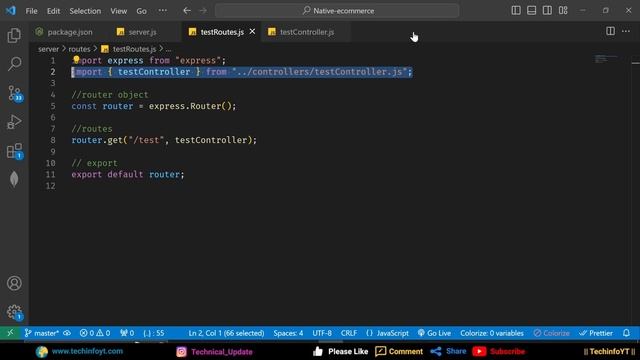Click the ports forwarded status item
640x360 pixels.
[127, 333]
